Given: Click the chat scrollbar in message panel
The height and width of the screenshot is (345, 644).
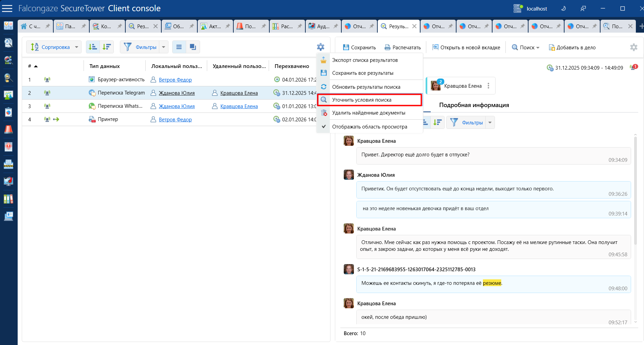Looking at the screenshot, I should (x=635, y=204).
